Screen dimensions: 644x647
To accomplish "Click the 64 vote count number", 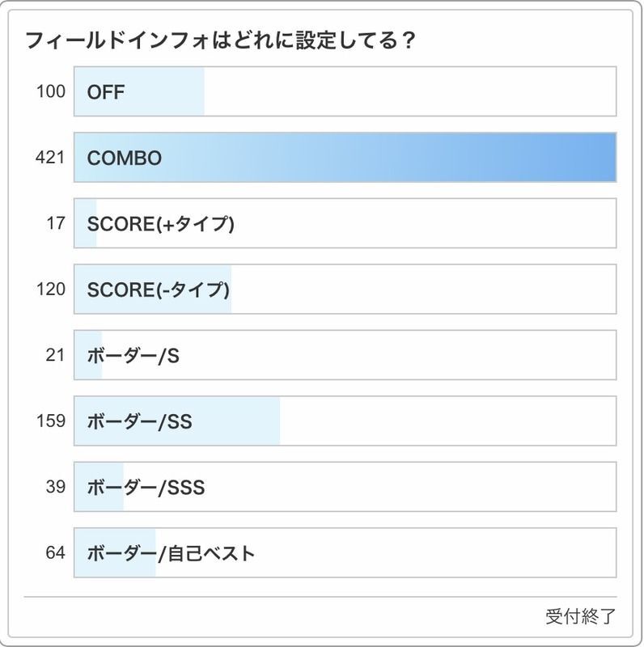I will (x=55, y=553).
